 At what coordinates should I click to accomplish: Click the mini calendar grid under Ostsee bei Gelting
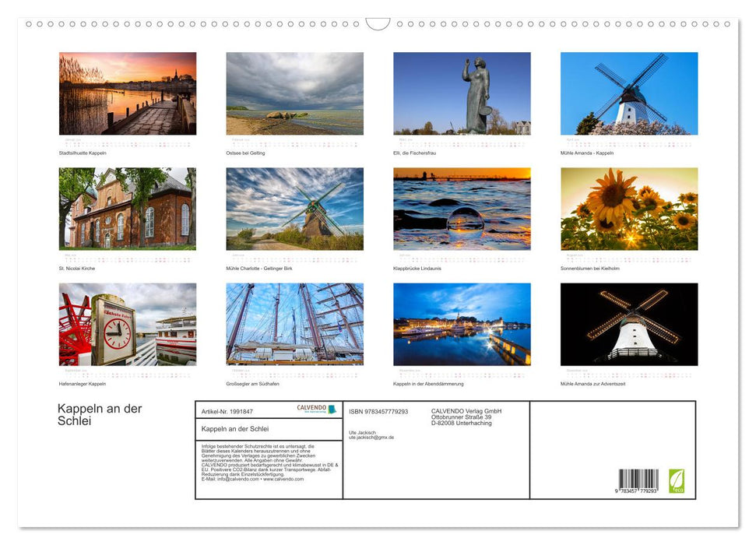[294, 142]
